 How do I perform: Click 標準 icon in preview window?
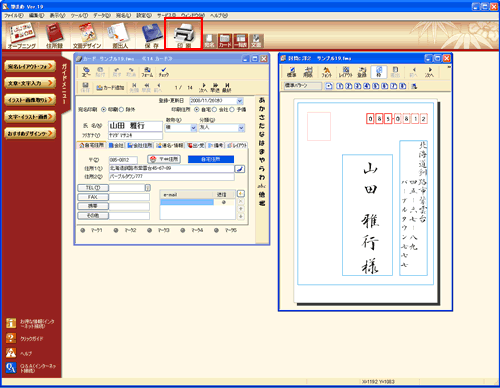(292, 72)
